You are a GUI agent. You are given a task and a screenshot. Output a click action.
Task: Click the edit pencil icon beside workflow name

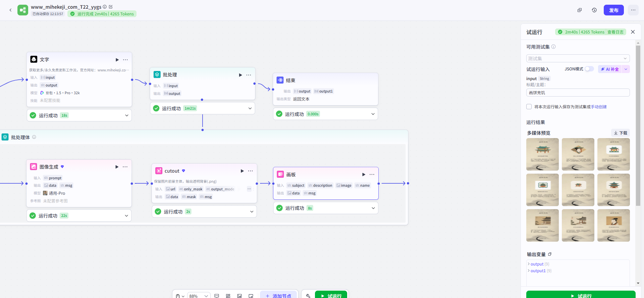[111, 7]
